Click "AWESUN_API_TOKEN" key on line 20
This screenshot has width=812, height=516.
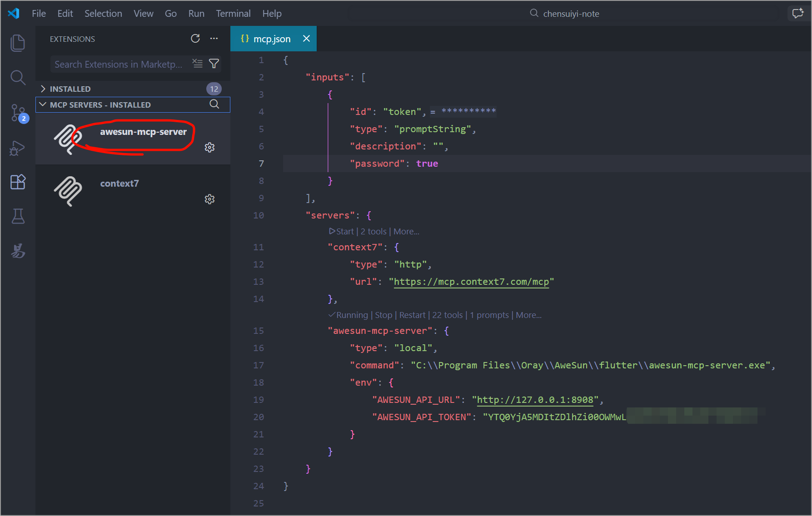coord(422,417)
